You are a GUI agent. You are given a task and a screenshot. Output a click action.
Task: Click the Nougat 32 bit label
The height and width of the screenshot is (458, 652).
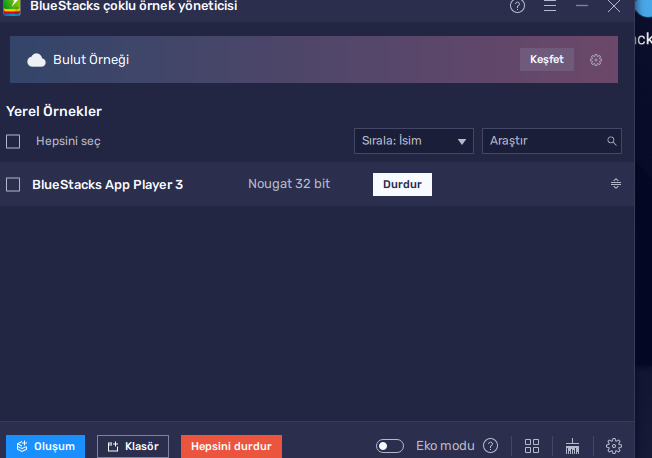pyautogui.click(x=289, y=184)
